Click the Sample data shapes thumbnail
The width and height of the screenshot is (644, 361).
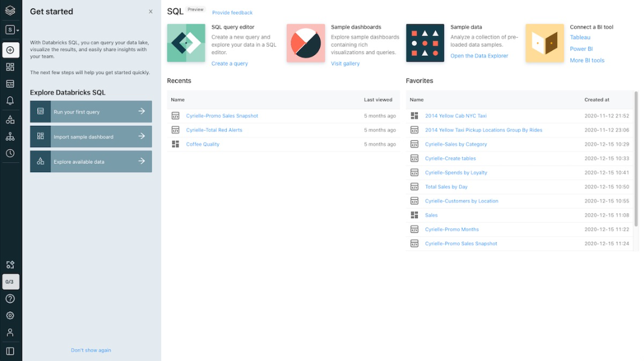pos(425,43)
